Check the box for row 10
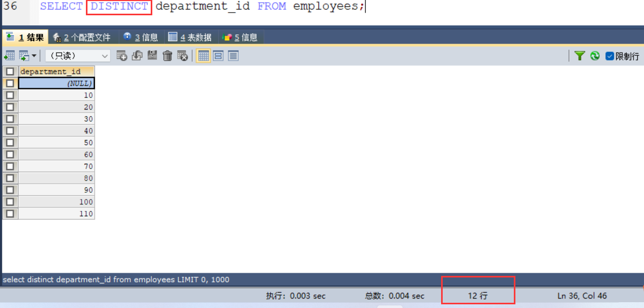 pos(10,95)
